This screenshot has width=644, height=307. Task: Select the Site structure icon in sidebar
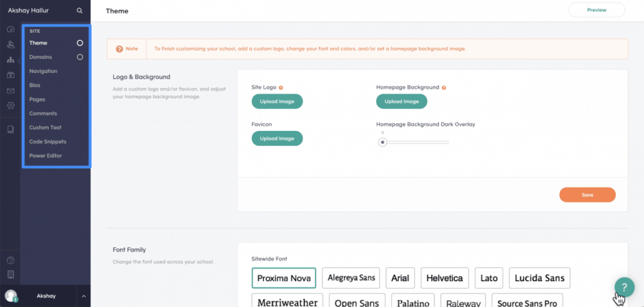pos(11,60)
